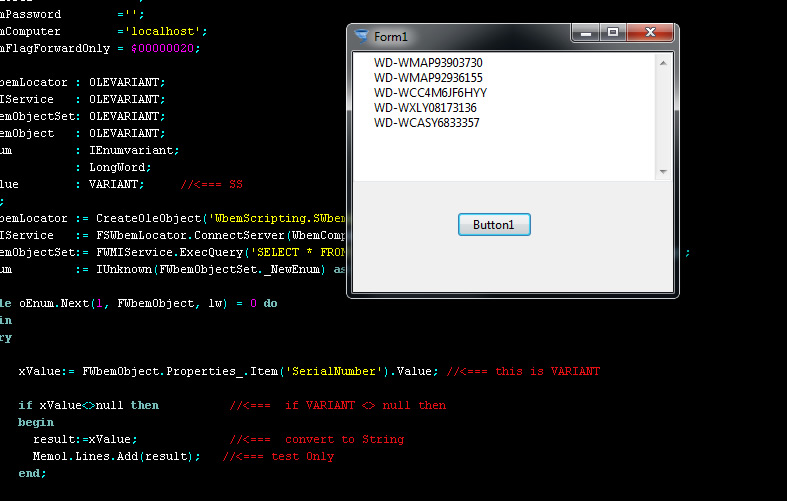This screenshot has width=787, height=501.
Task: Click the memo scrollbar up arrow
Action: [663, 63]
